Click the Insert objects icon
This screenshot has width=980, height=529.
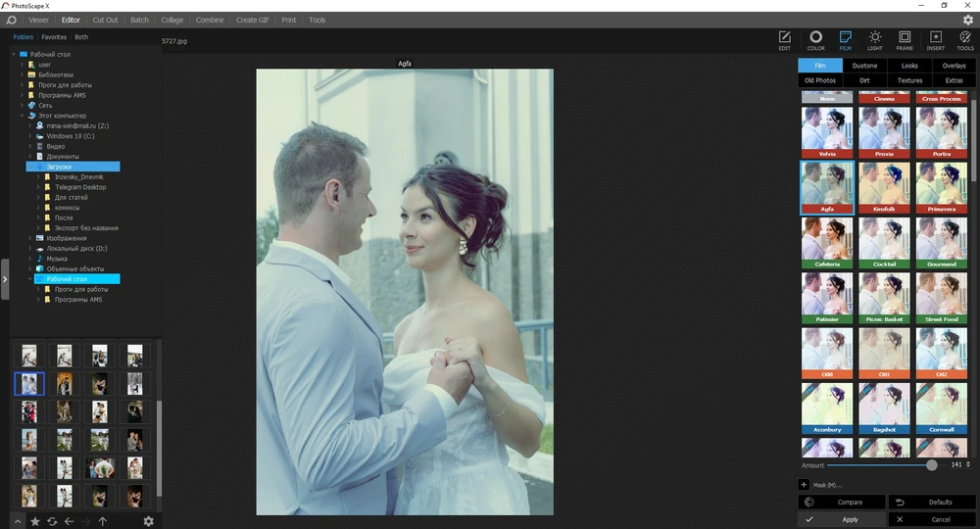click(935, 39)
